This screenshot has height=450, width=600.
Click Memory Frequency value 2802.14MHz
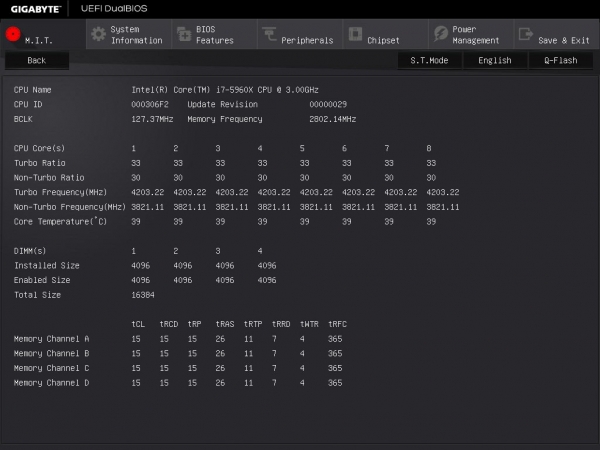[333, 119]
